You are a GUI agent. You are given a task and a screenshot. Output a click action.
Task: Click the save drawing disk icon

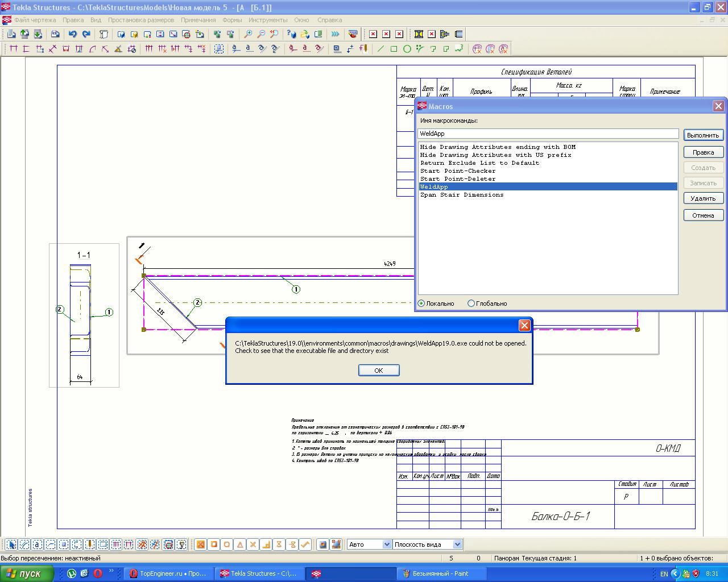(x=55, y=34)
